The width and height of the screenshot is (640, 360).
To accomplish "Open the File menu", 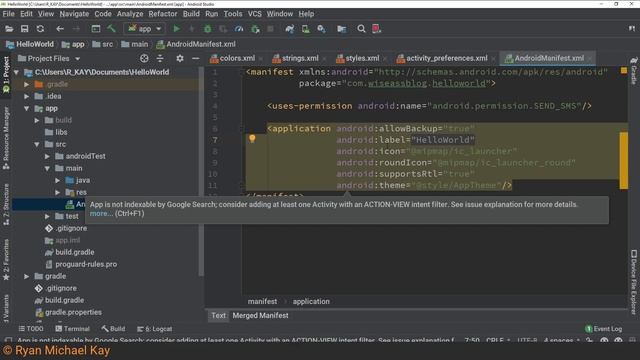I will (x=8, y=14).
